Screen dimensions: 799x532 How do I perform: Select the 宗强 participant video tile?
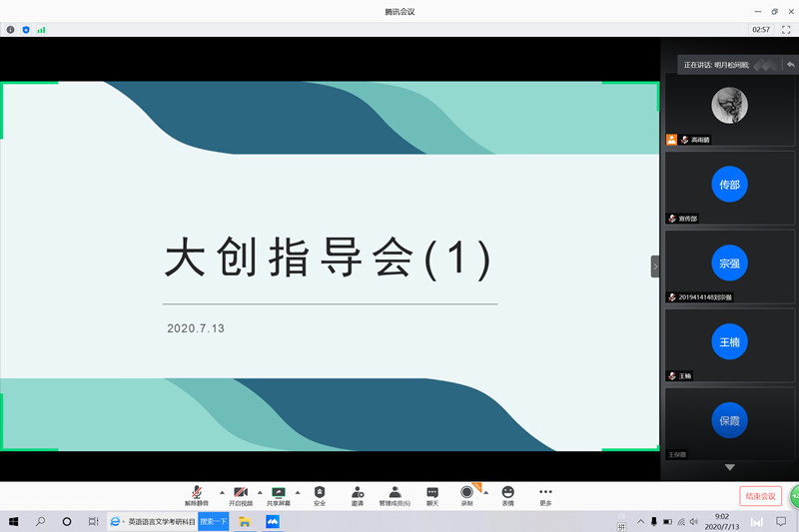point(730,266)
